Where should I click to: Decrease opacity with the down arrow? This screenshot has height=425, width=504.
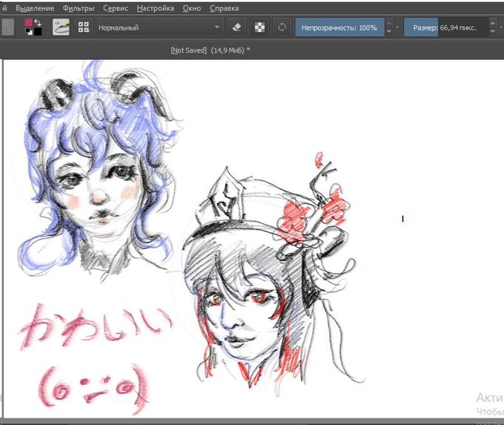pyautogui.click(x=388, y=32)
